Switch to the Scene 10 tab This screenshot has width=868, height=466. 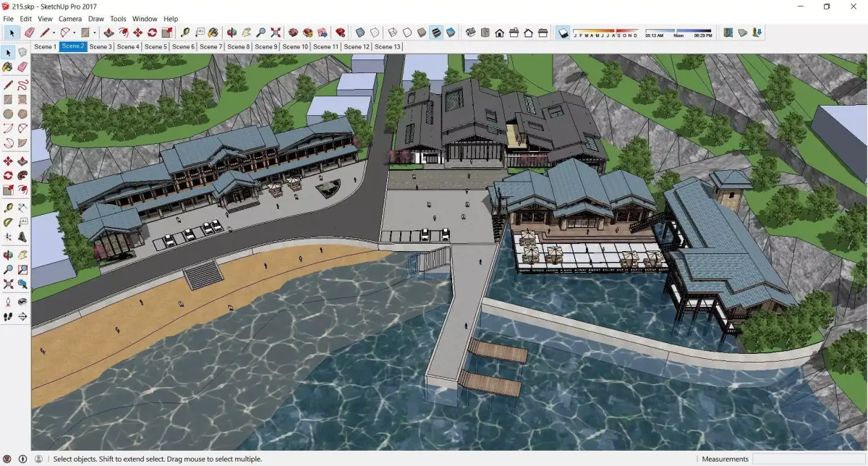[x=295, y=46]
